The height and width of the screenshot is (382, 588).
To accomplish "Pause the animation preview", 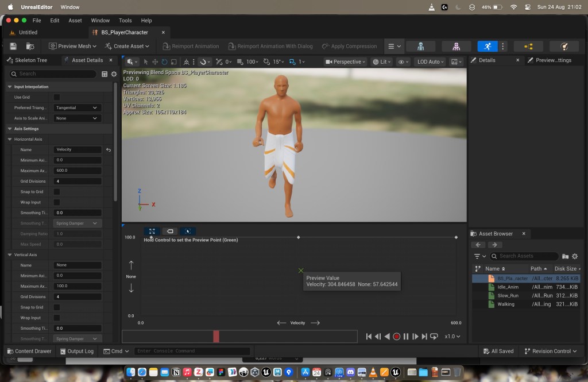I will click(406, 337).
